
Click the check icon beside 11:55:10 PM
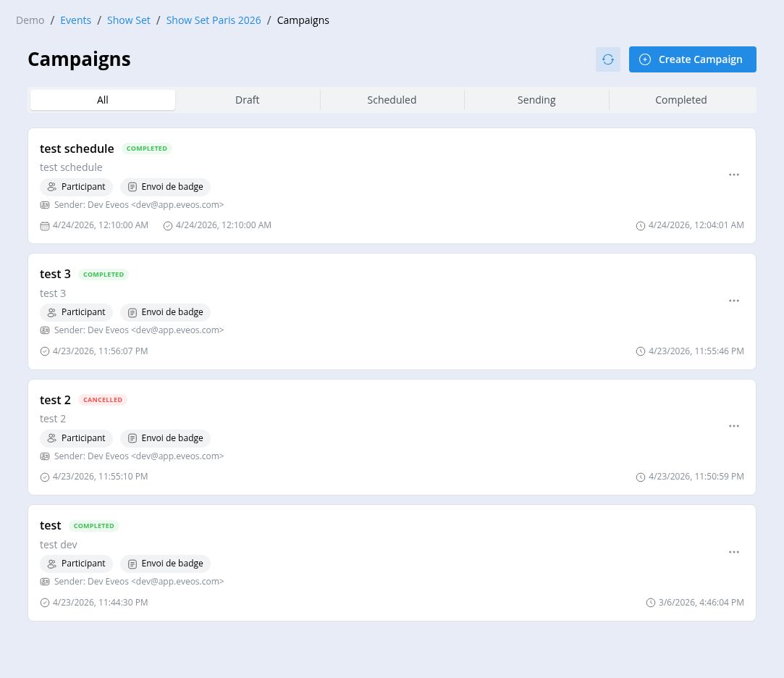pyautogui.click(x=45, y=477)
